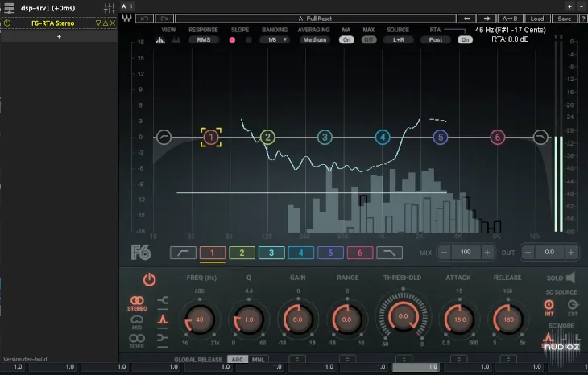The height and width of the screenshot is (375, 588).
Task: Click the THRESHOLD knob
Action: [403, 316]
